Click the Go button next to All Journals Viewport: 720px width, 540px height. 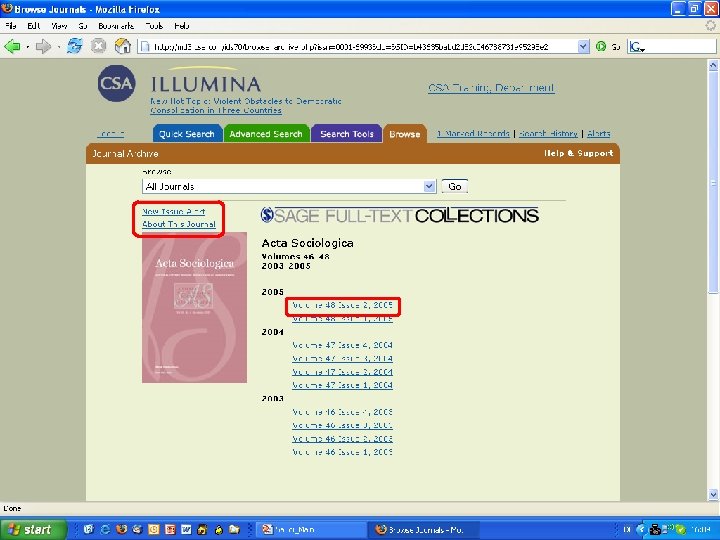point(455,186)
